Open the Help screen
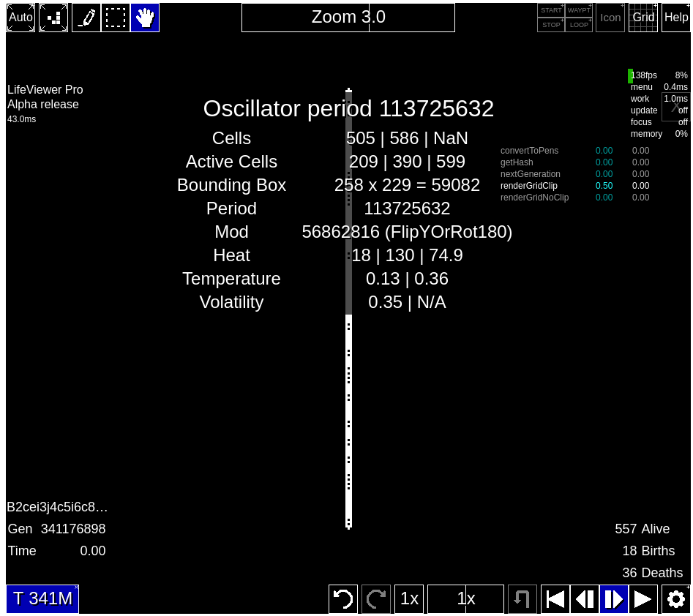This screenshot has width=693, height=616. point(676,18)
